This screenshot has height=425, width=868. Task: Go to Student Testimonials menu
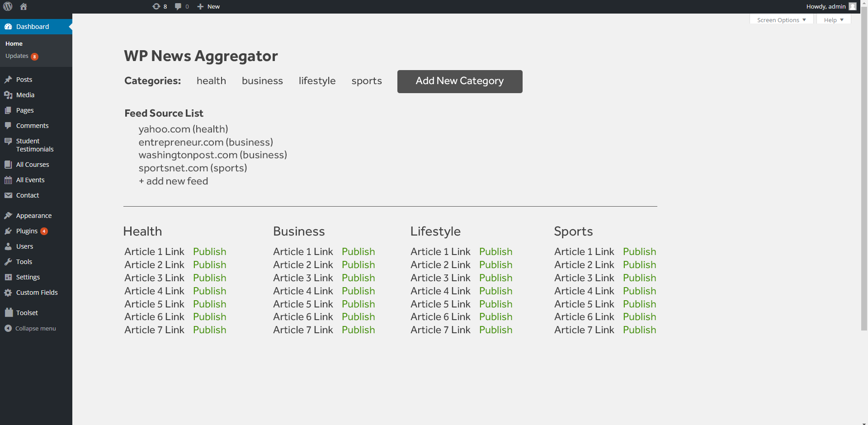pos(34,145)
